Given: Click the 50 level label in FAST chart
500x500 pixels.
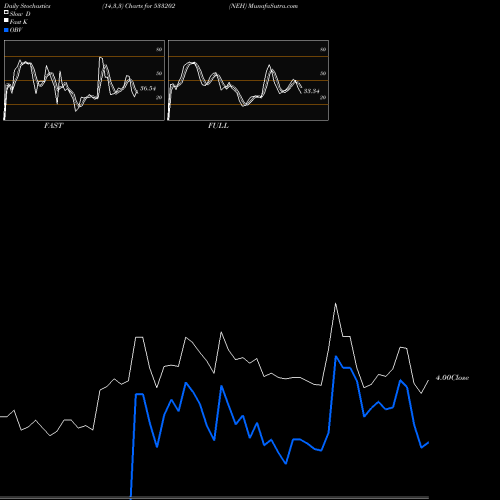Looking at the screenshot, I should 159,73.
